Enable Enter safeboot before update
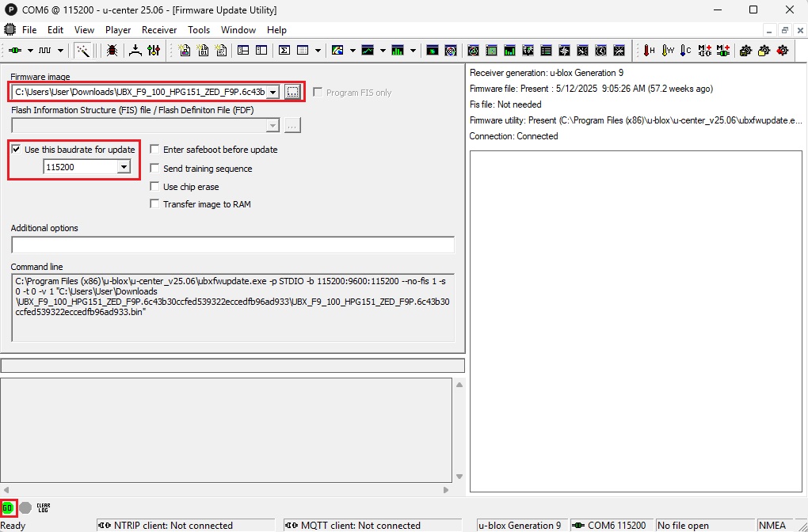 tap(154, 150)
